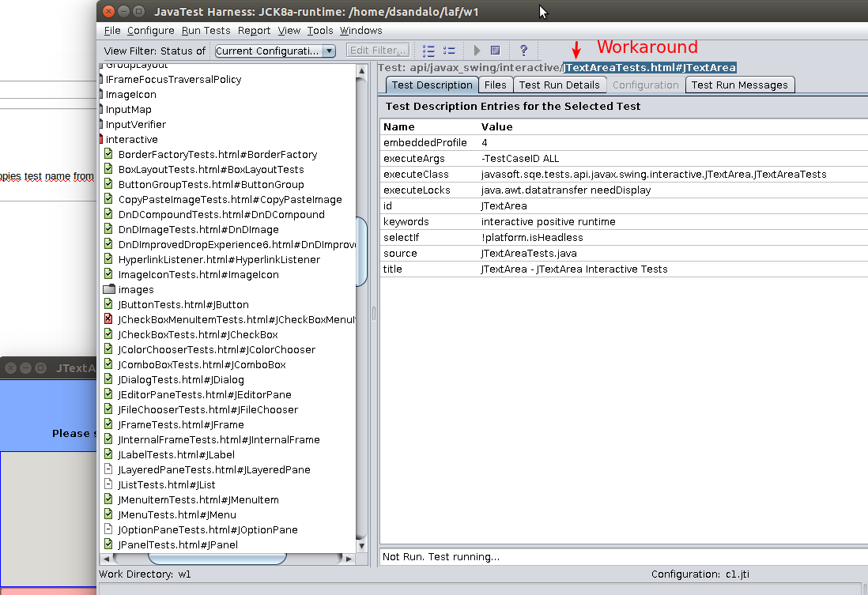Click the highlighted JTextAreaTests.html#JTextArea test name
This screenshot has height=595, width=868.
click(x=649, y=68)
